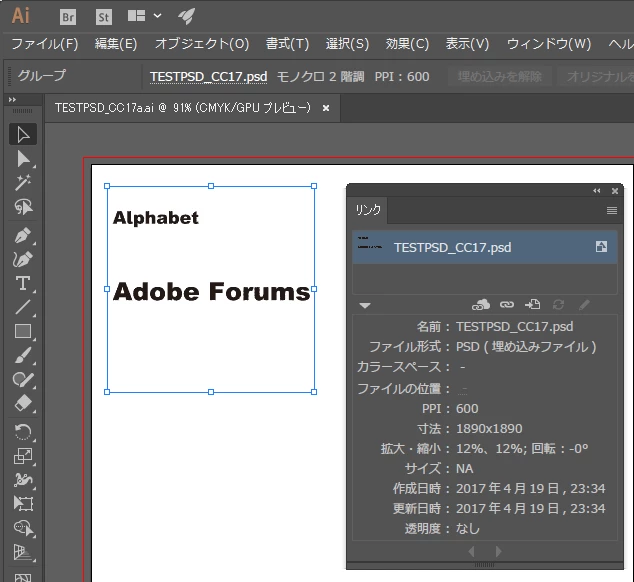
Task: Go to next link arrow
Action: pyautogui.click(x=498, y=551)
